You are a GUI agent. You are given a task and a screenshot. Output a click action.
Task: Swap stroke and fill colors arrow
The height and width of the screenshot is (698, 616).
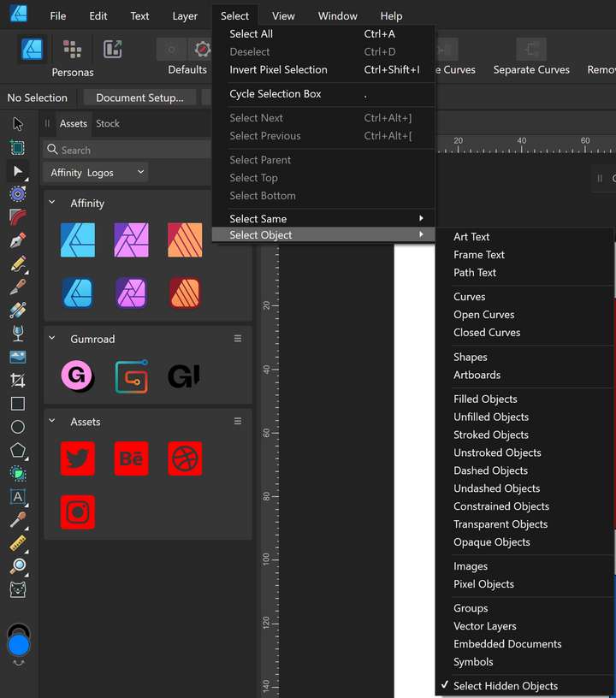pyautogui.click(x=19, y=663)
